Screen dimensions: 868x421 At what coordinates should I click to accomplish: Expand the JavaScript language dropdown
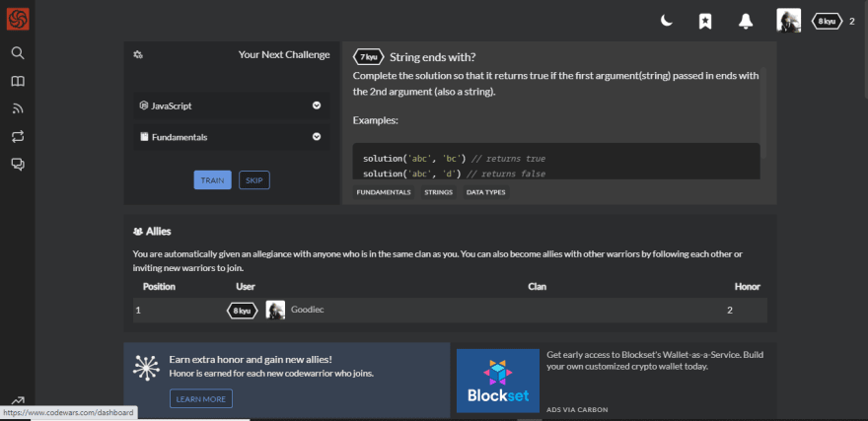232,105
